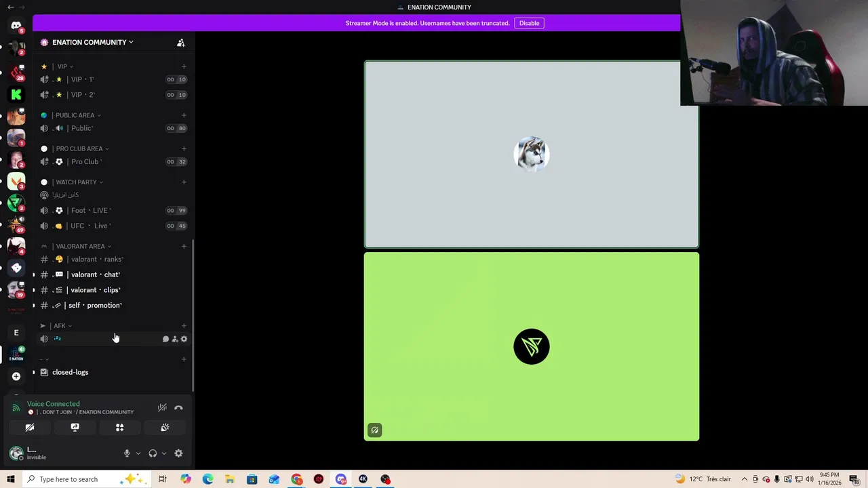
Task: Turn on camera in voice panel
Action: [x=30, y=428]
